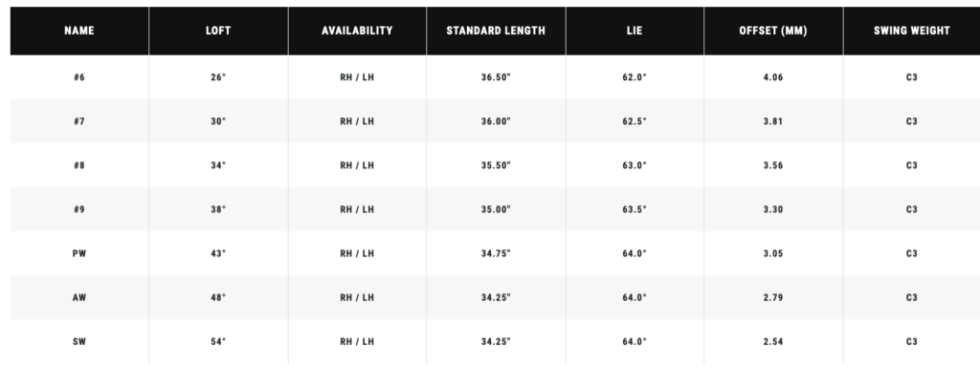Click the #7 row's 36.00" standard length
The height and width of the screenshot is (369, 980).
(x=496, y=121)
